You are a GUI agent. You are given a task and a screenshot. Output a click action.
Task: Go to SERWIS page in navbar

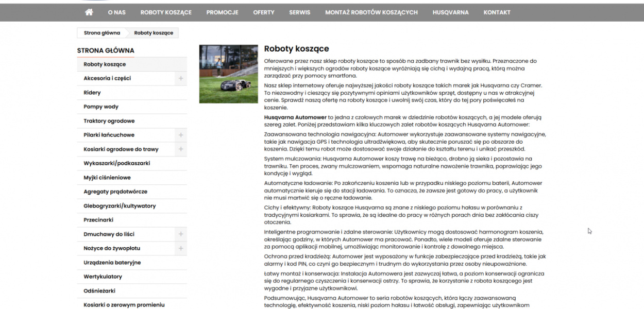point(299,12)
